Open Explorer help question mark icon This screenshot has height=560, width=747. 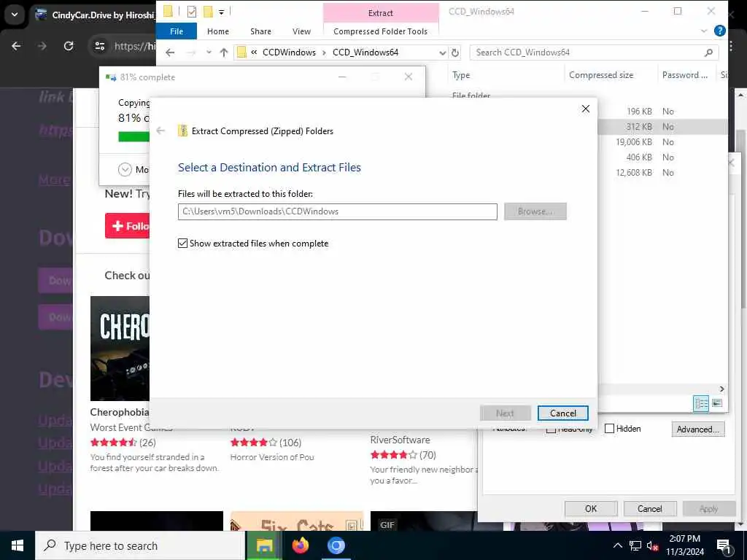pos(720,31)
